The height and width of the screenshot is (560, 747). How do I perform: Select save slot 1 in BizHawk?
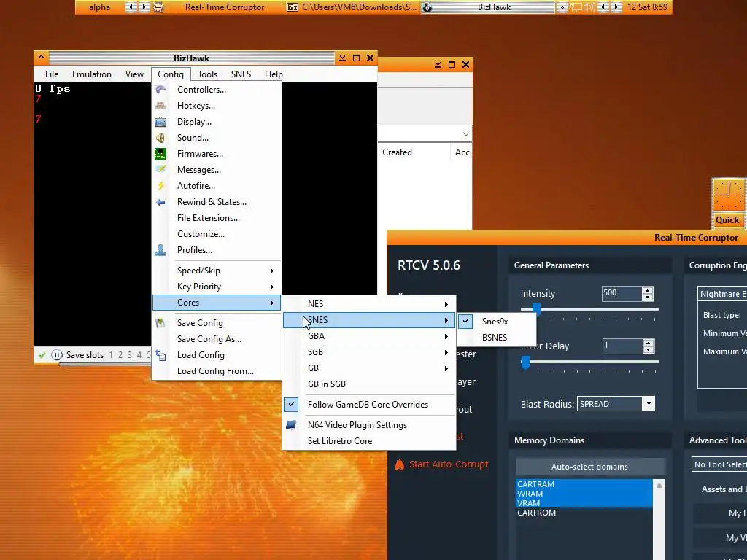[x=111, y=355]
